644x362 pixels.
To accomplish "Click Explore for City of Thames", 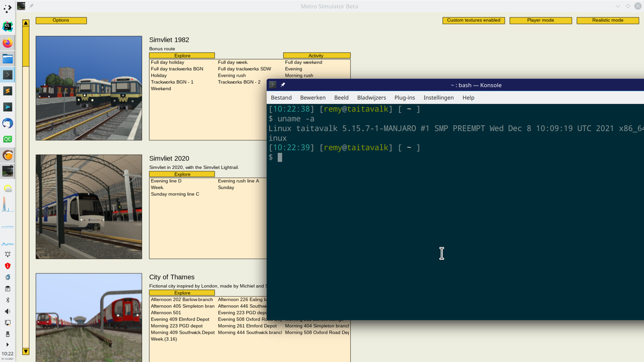I will coord(182,293).
